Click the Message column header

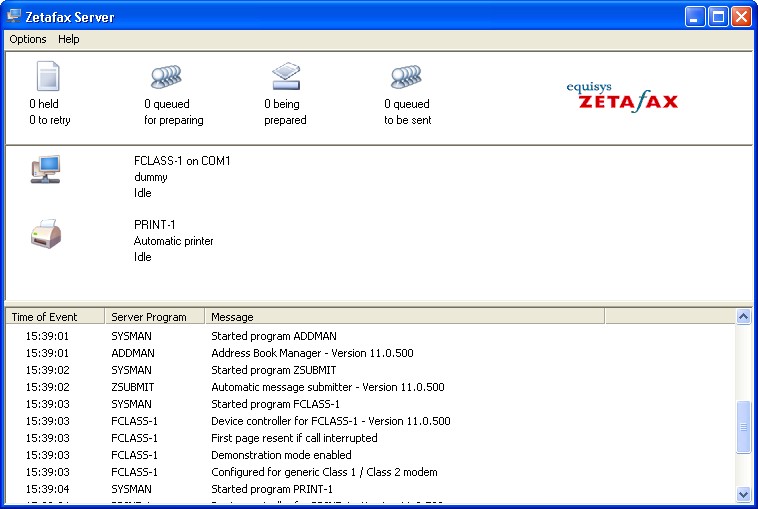tap(404, 317)
